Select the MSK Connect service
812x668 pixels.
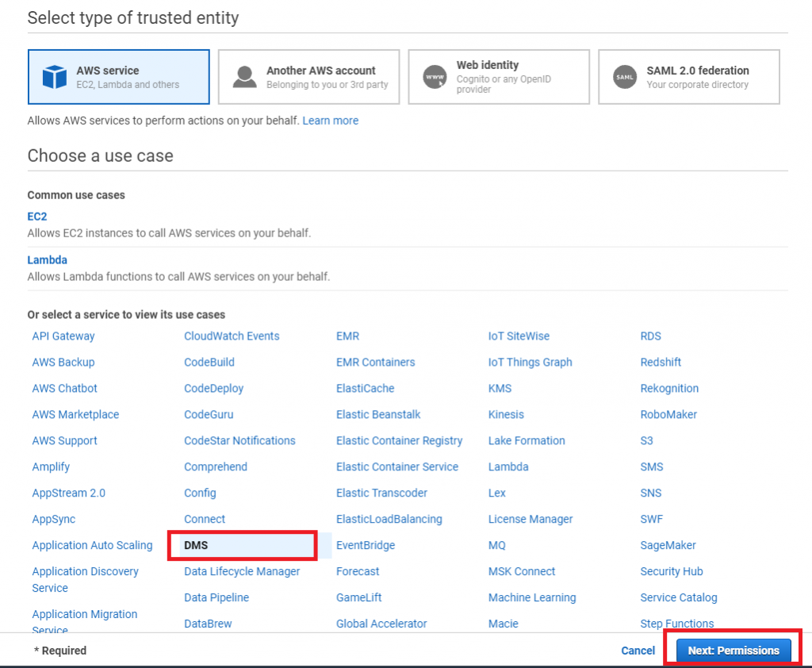click(522, 571)
